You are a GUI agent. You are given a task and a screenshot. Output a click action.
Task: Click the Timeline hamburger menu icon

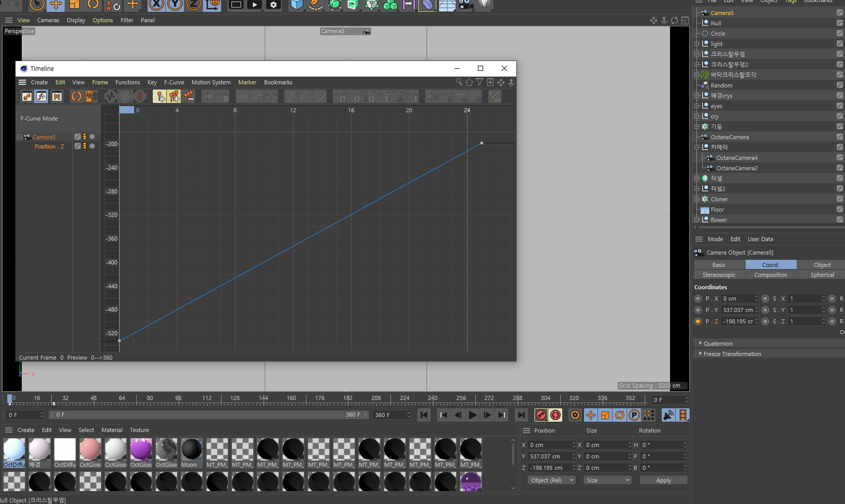click(x=22, y=82)
